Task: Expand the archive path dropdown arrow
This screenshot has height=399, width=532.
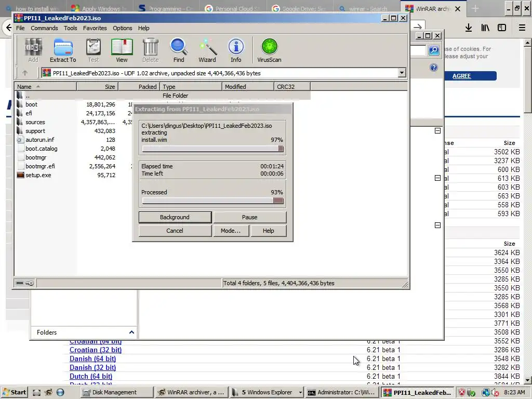Action: coord(402,73)
